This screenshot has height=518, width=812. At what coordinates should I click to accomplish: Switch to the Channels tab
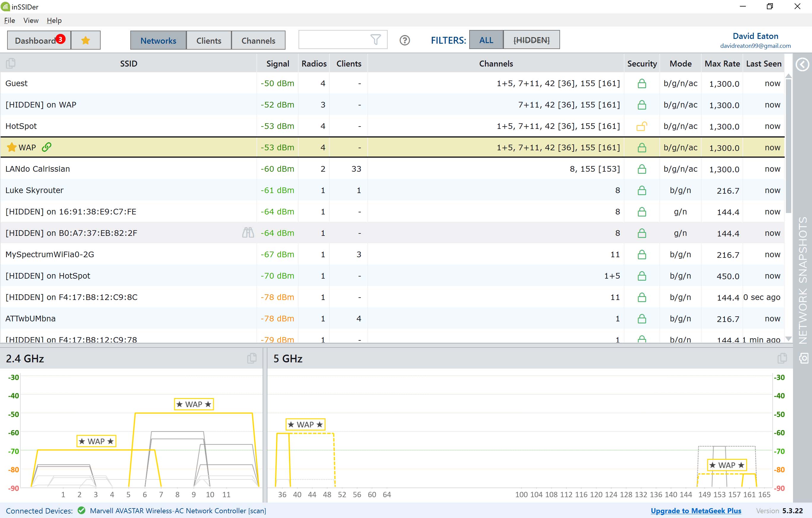coord(258,40)
